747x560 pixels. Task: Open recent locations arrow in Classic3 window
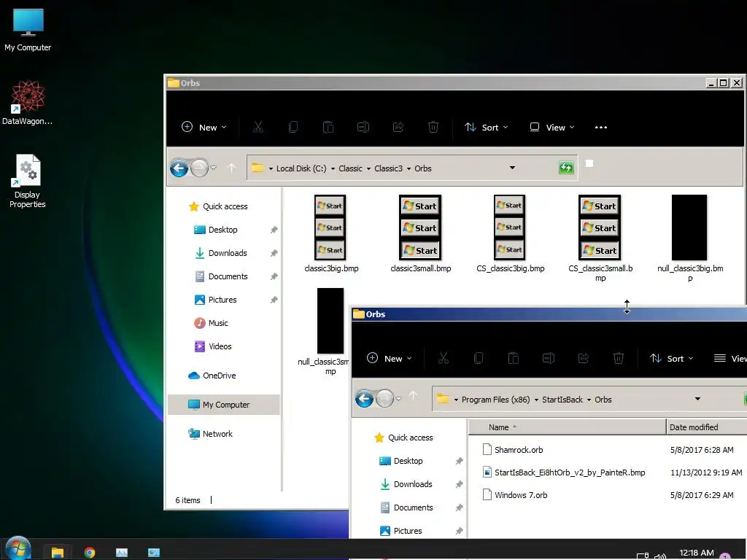click(x=214, y=168)
